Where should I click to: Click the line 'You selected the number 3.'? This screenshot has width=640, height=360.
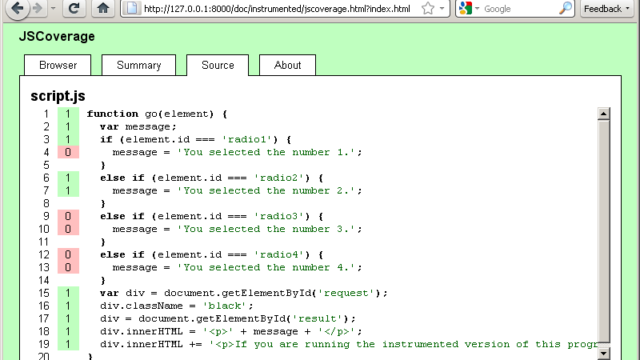tap(237, 229)
